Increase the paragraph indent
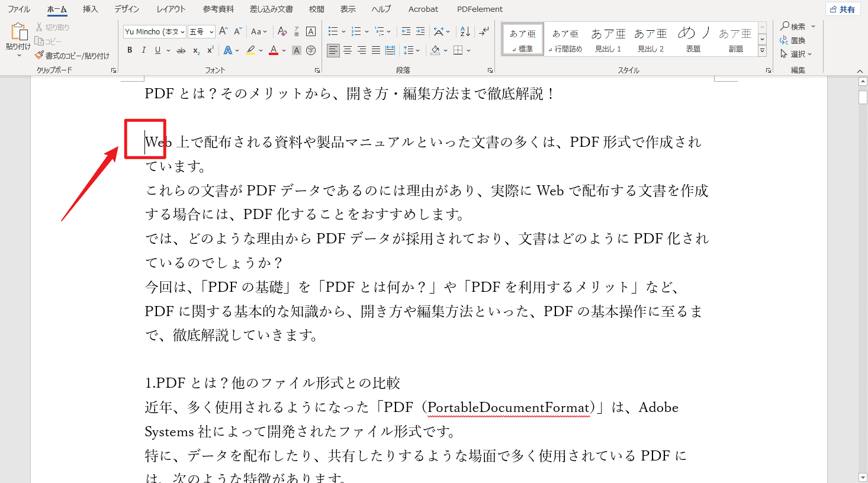Screen dimensions: 868x483 click(420, 31)
